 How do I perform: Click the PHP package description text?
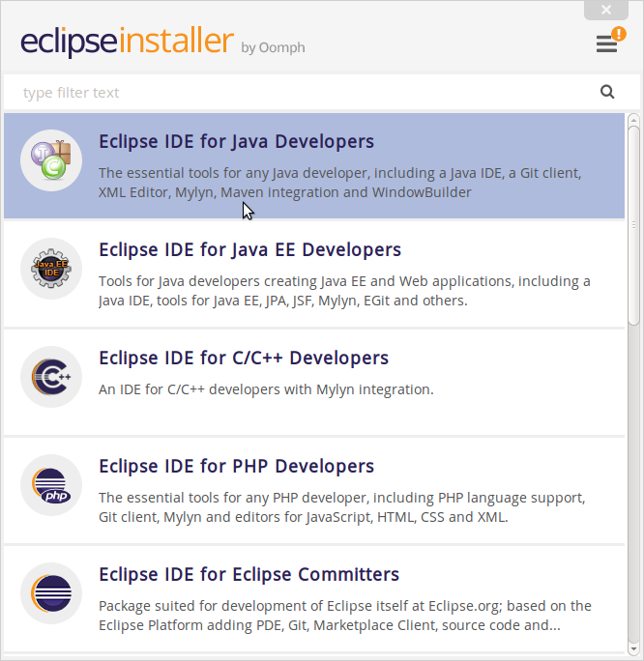[x=342, y=507]
